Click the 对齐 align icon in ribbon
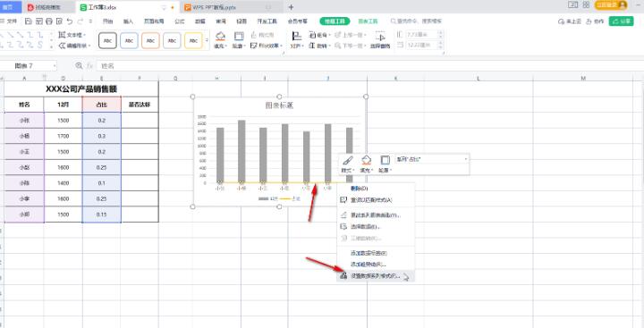 point(296,36)
